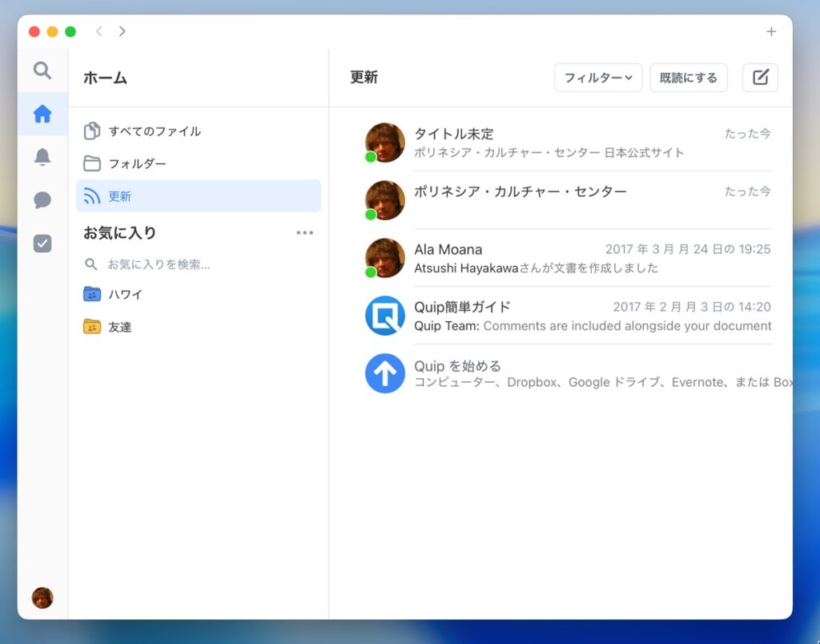Expand the フィルター dropdown
Viewport: 820px width, 644px height.
pyautogui.click(x=598, y=78)
